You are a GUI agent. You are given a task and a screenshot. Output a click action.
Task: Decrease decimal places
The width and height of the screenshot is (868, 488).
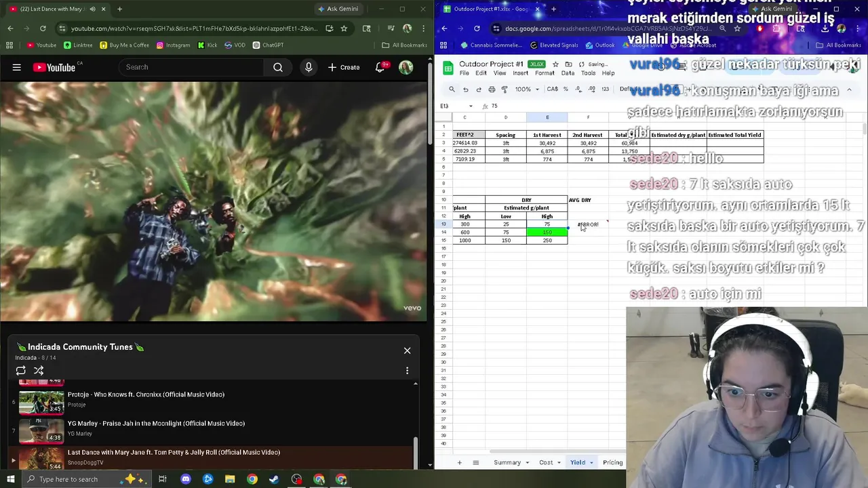[x=578, y=89]
